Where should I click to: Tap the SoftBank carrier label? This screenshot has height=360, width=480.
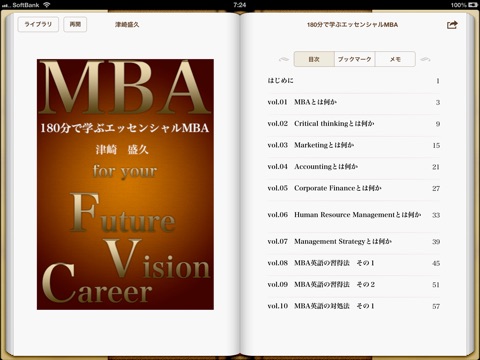26,5
